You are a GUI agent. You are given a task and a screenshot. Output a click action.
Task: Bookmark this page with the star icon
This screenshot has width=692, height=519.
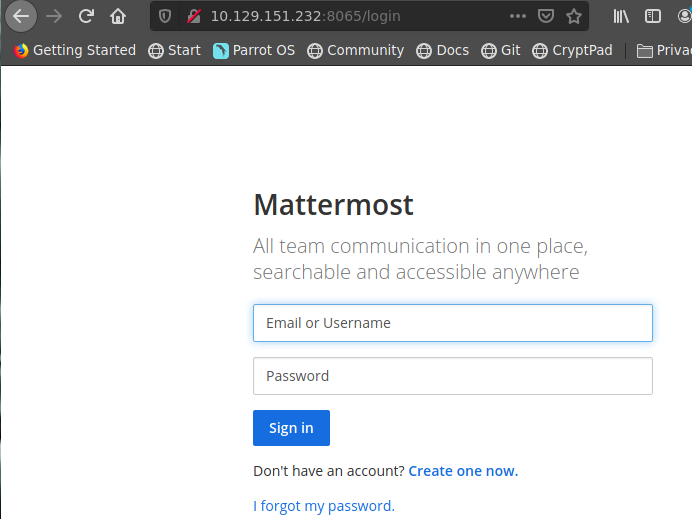coord(574,16)
